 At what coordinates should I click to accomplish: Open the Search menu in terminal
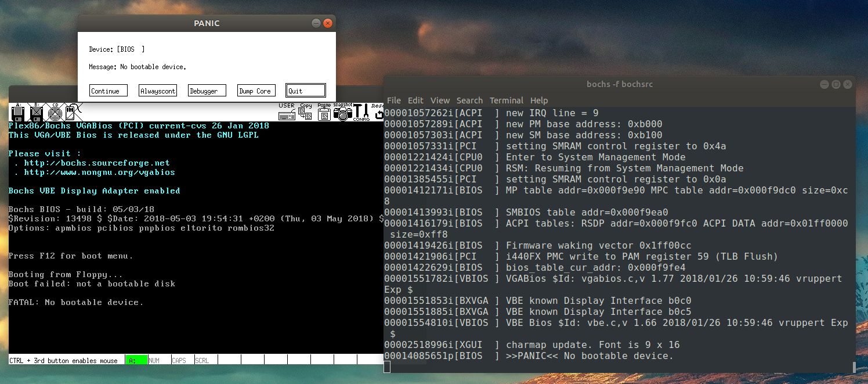click(469, 101)
